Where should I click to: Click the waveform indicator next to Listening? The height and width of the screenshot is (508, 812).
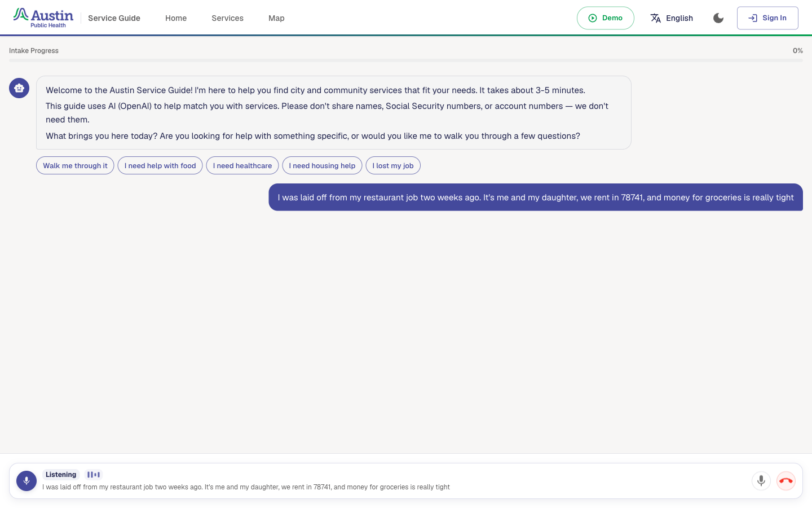94,475
